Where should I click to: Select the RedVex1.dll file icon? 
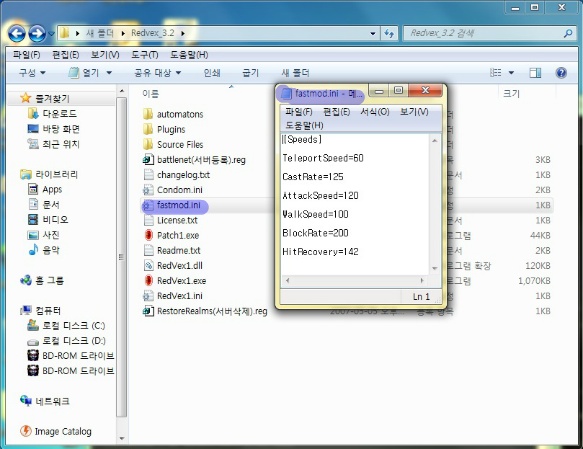click(x=148, y=265)
